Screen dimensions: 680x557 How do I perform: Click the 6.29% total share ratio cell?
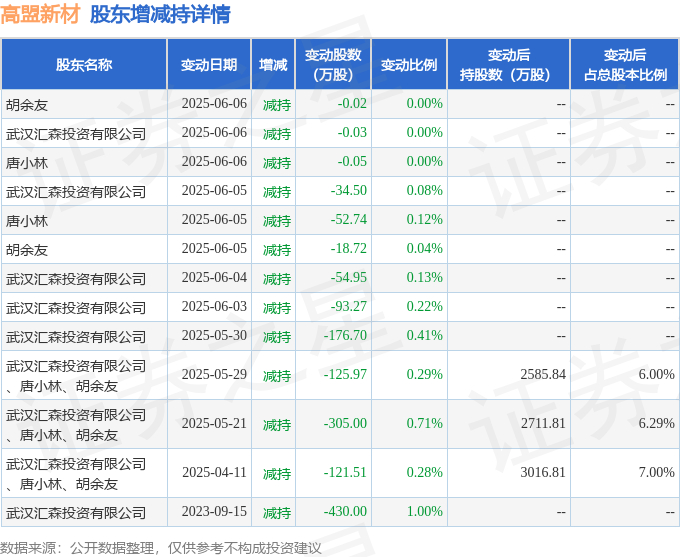click(x=657, y=423)
